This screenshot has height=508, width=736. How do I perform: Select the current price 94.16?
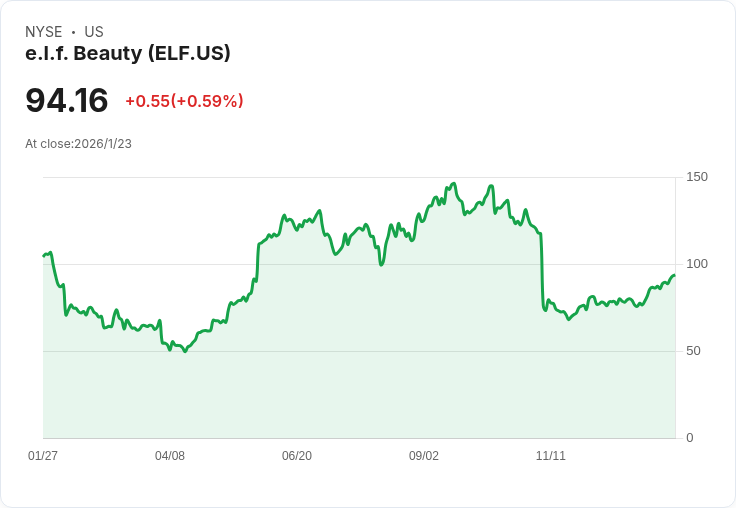pyautogui.click(x=66, y=101)
